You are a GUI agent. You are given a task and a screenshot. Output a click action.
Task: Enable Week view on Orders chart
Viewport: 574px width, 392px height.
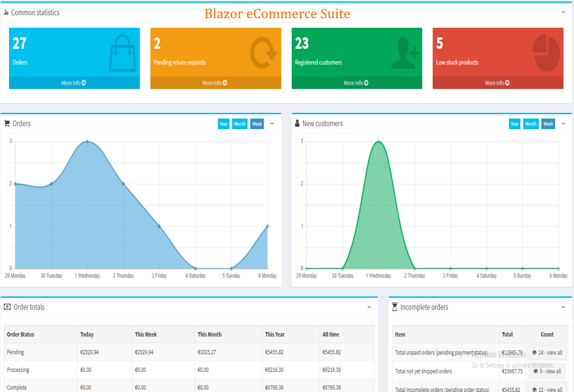click(257, 123)
